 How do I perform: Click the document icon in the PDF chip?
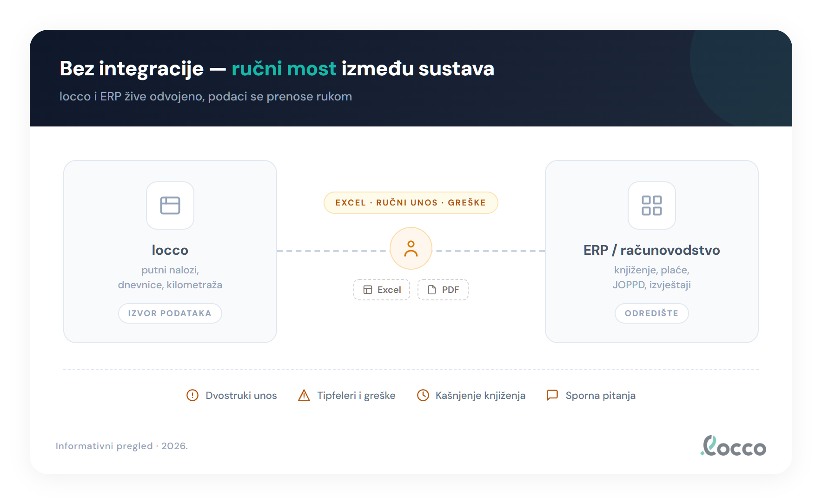point(432,290)
